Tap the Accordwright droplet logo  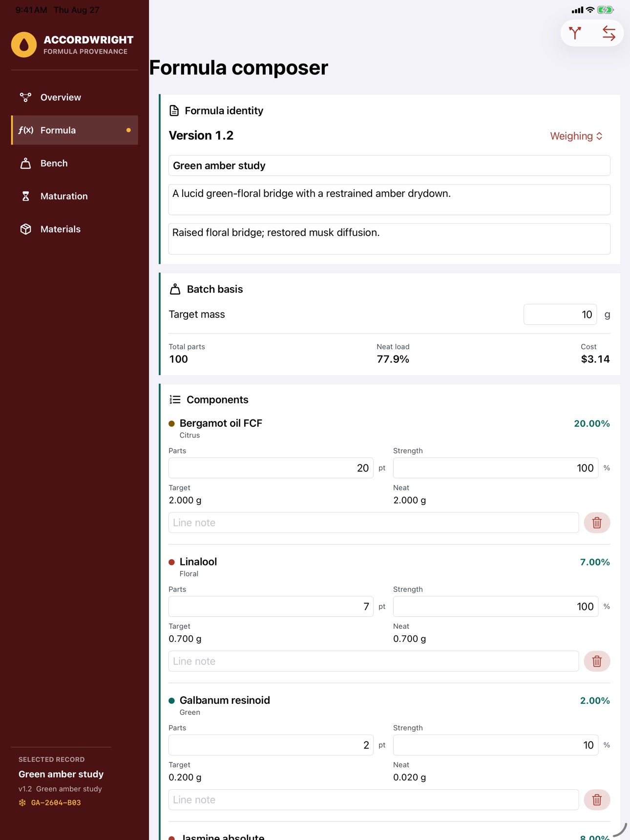tap(24, 45)
